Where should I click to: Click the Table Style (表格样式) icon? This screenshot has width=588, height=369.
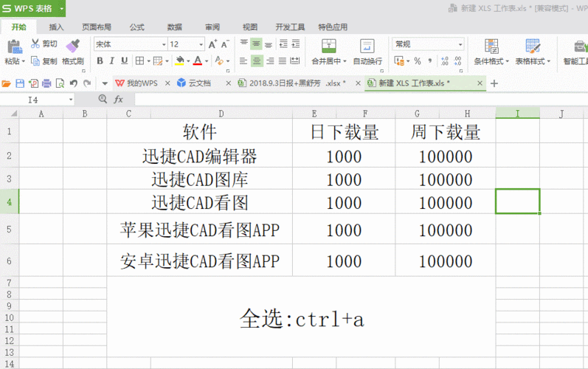click(x=532, y=46)
